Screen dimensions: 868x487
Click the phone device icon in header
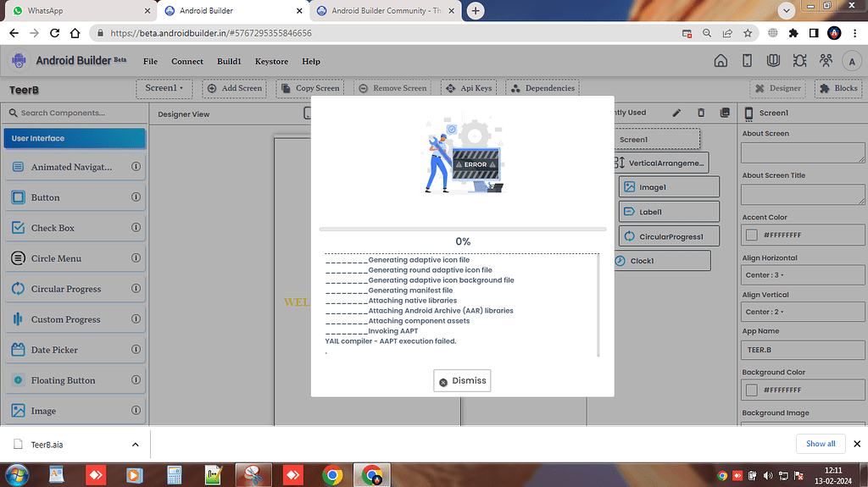coord(747,61)
